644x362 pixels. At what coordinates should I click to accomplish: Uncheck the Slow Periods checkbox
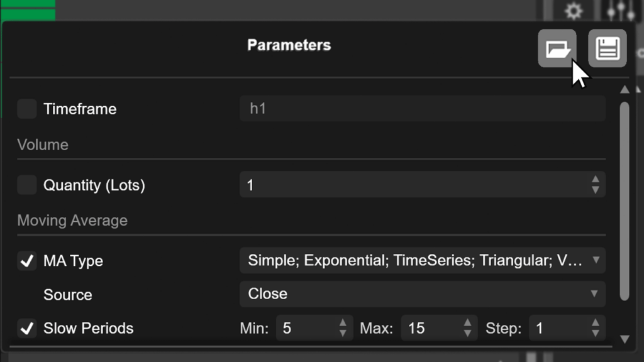coord(27,328)
